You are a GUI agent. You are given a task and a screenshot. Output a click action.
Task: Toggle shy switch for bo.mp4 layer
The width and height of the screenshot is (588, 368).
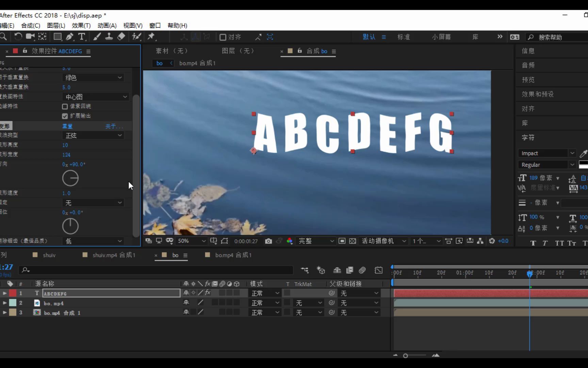tap(186, 302)
